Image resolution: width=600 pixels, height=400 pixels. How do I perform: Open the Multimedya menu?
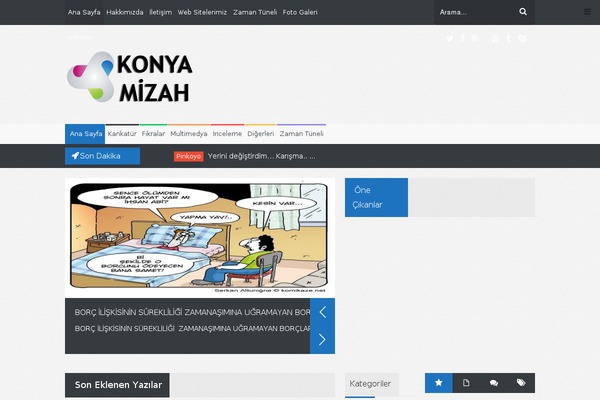189,134
